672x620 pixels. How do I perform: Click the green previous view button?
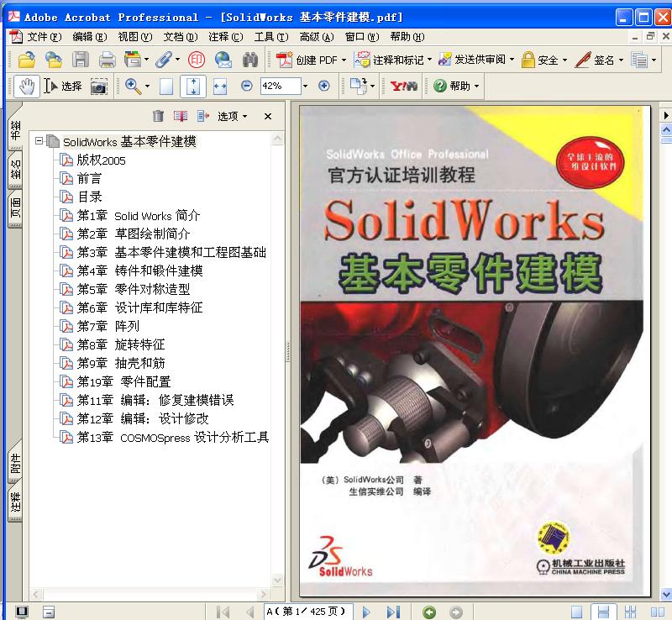(x=429, y=612)
